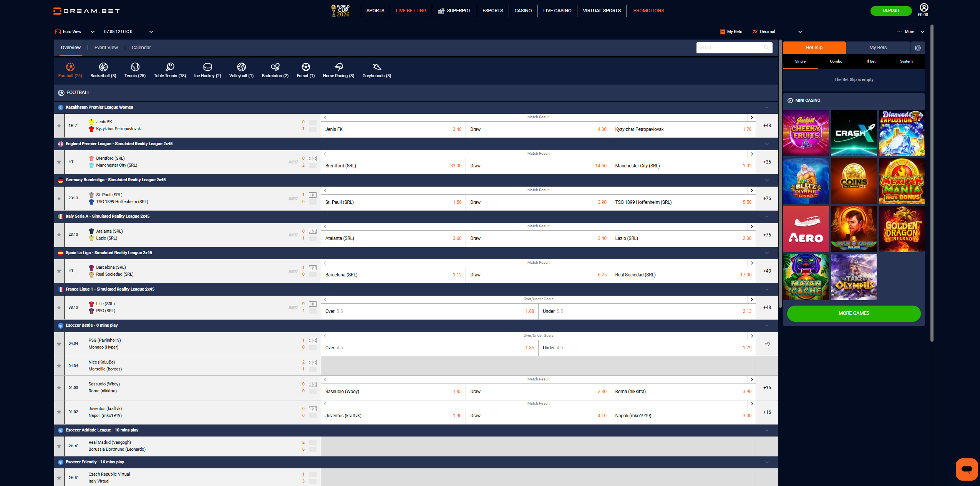Image resolution: width=980 pixels, height=486 pixels.
Task: Favorite the Real Madrid (Vangogh) match star
Action: 59,446
